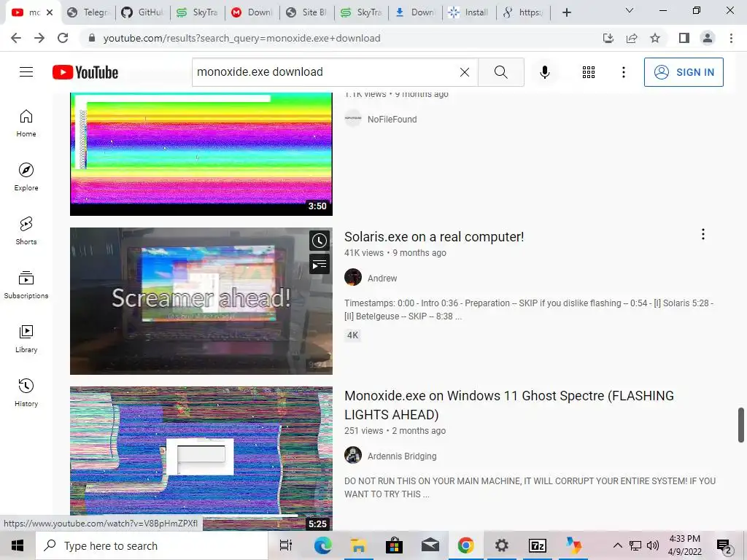
Task: Open Subscriptions in the sidebar
Action: (x=26, y=285)
